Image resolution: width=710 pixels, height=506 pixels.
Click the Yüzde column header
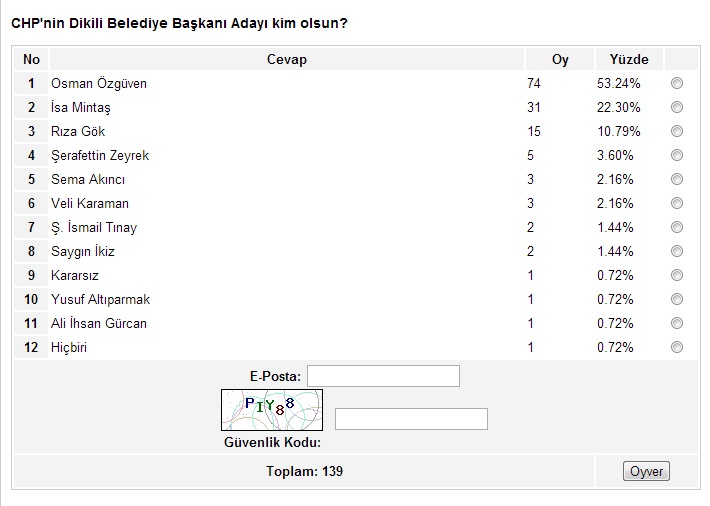click(x=629, y=59)
